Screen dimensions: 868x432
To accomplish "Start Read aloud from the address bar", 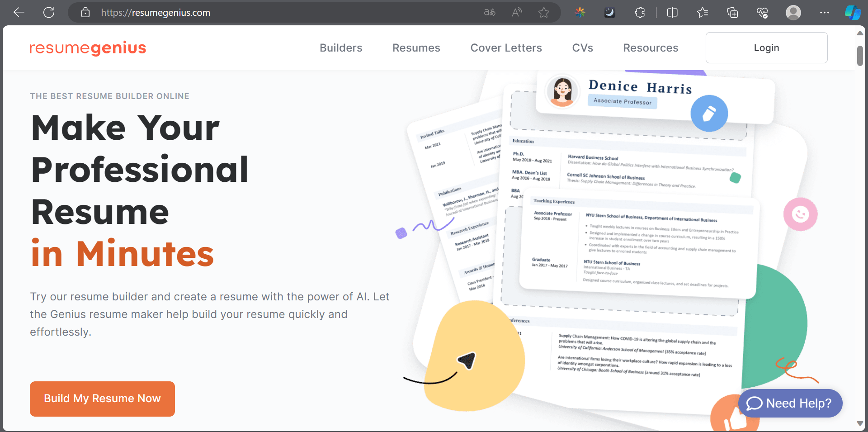I will 517,12.
